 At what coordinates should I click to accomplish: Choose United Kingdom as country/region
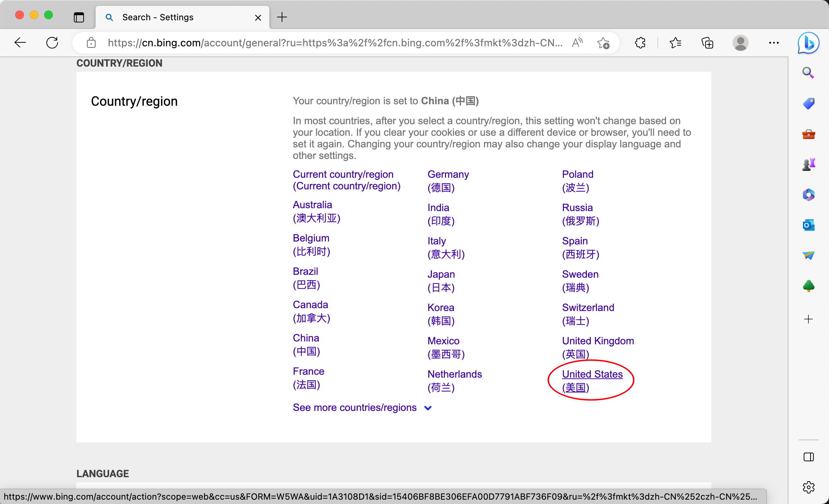click(598, 348)
